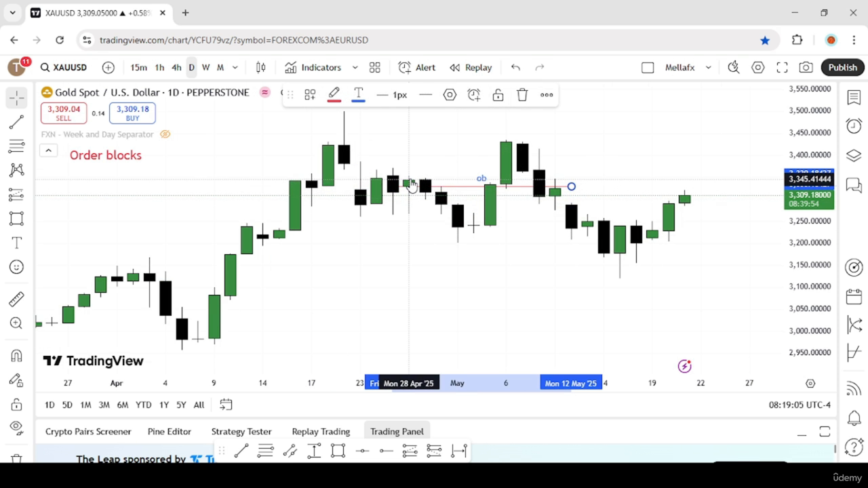Image resolution: width=868 pixels, height=488 pixels.
Task: Open the emoji icons tool
Action: (17, 267)
